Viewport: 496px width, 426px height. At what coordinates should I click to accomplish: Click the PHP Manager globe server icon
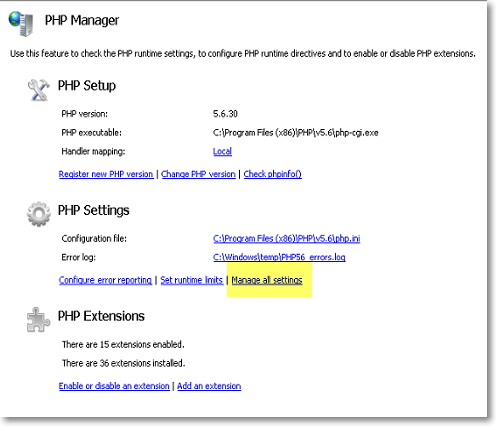tap(21, 23)
